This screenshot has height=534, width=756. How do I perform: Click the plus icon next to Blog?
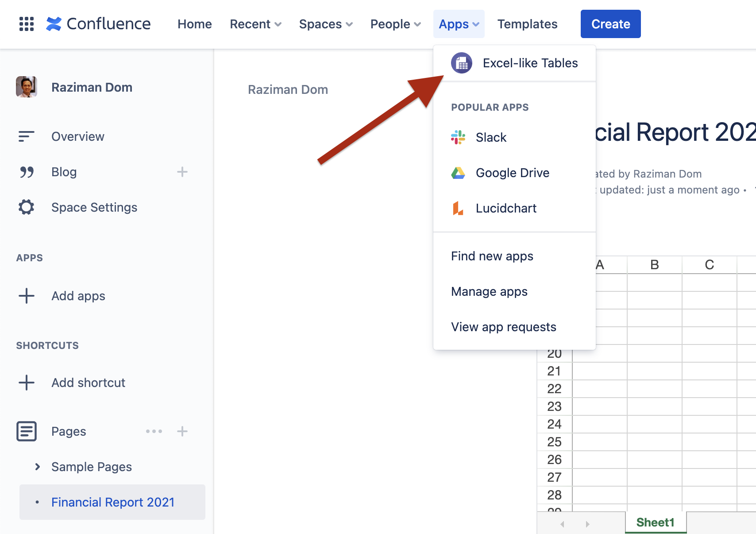182,172
